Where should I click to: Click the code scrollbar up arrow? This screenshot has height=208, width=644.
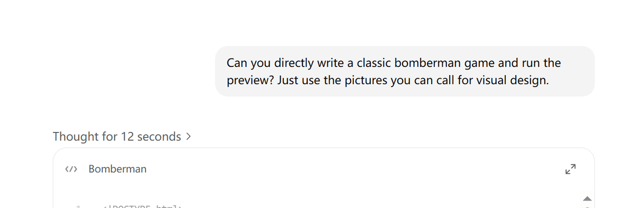587,198
